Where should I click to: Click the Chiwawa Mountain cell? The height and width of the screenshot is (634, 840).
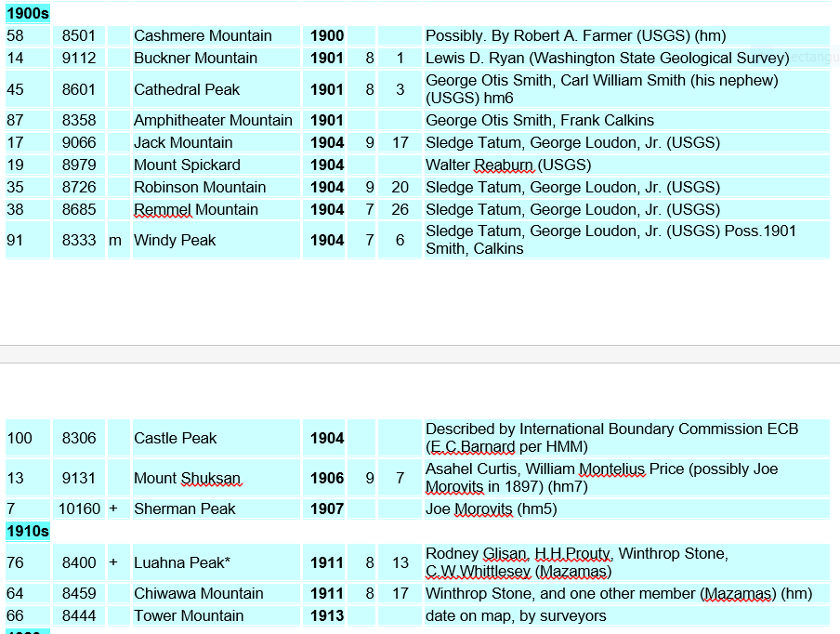pos(217,593)
